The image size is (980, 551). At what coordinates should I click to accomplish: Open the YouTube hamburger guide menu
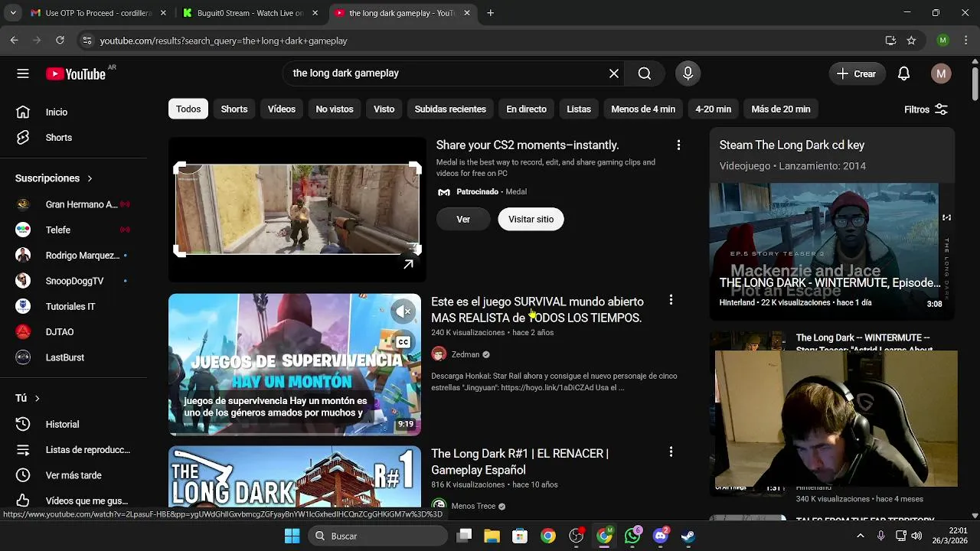[x=23, y=73]
